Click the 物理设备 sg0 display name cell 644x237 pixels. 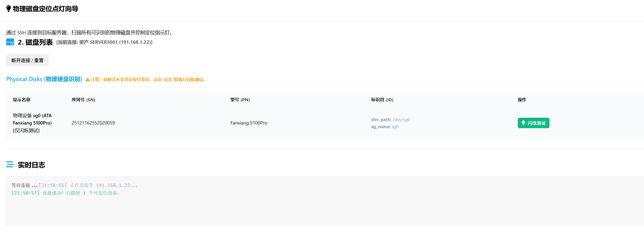(32, 123)
